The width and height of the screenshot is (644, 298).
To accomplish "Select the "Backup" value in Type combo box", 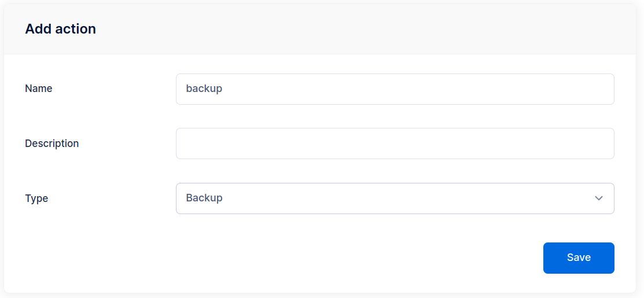I will (x=204, y=198).
